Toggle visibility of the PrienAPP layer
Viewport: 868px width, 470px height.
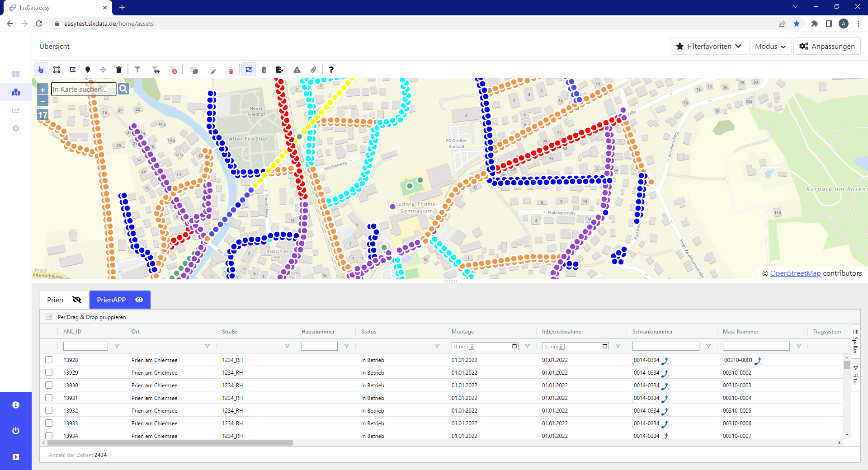(139, 300)
